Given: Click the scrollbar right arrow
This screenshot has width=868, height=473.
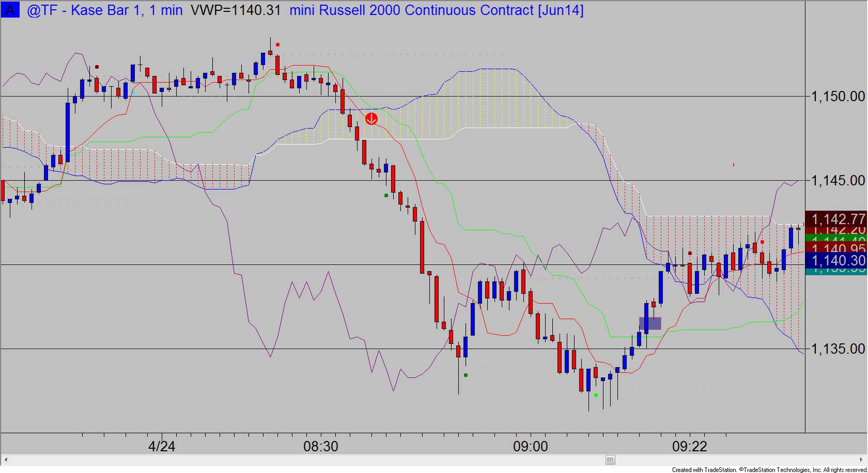Looking at the screenshot, I should click(862, 460).
